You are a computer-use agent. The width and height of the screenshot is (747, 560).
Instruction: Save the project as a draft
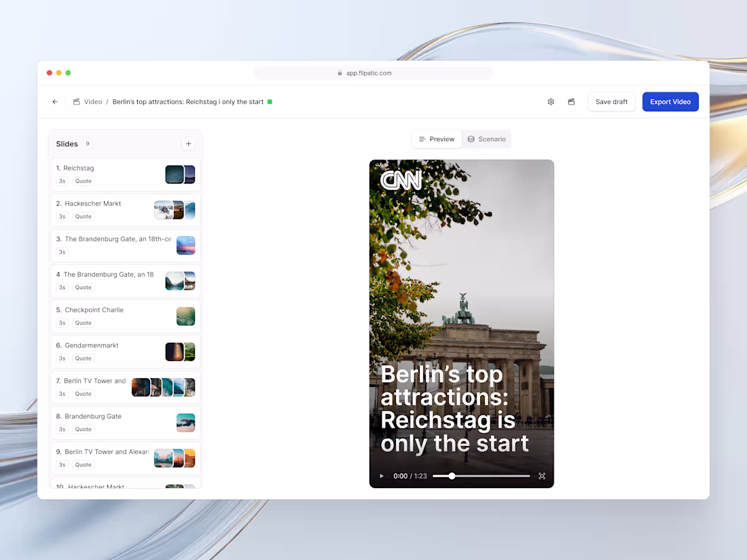coord(611,101)
